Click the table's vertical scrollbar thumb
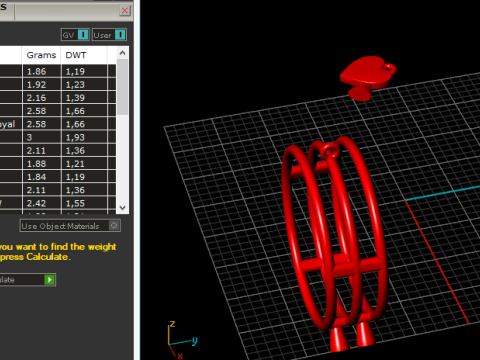The width and height of the screenshot is (480, 360). (122, 87)
